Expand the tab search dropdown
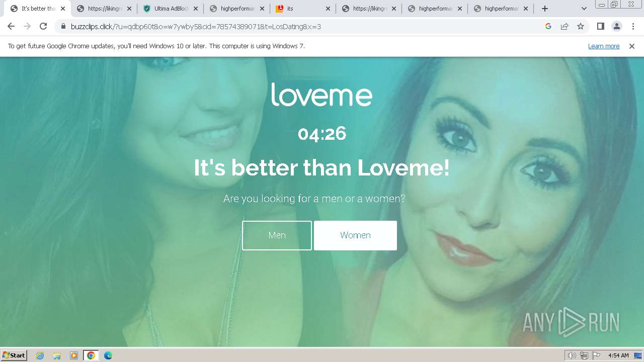Image resolution: width=644 pixels, height=362 pixels. click(x=584, y=9)
